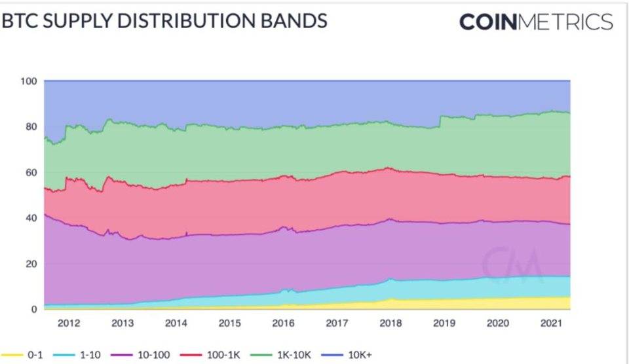
Task: Click the CoinMetrics logo
Action: pos(536,22)
